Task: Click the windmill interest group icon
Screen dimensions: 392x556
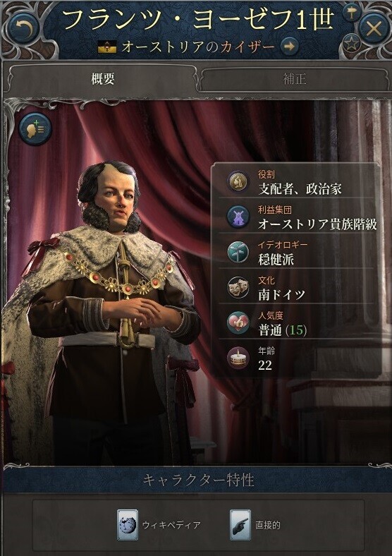Action: tap(238, 217)
